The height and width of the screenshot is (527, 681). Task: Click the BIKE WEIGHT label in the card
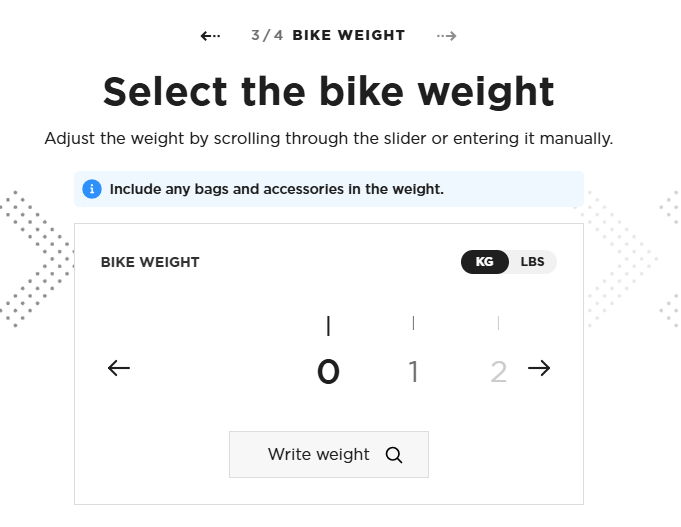click(x=150, y=262)
